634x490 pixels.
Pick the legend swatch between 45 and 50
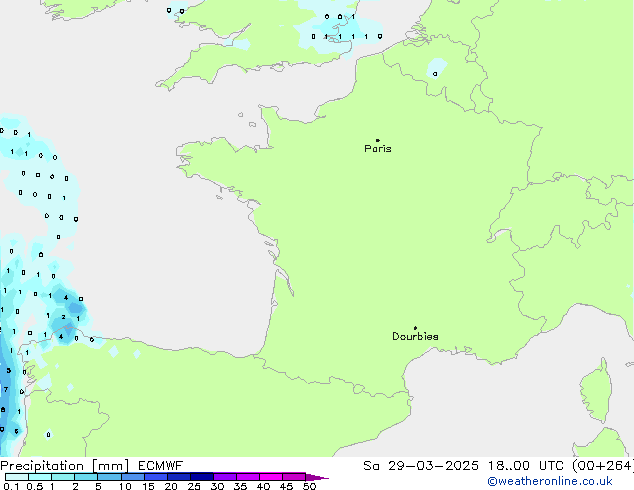[294, 477]
